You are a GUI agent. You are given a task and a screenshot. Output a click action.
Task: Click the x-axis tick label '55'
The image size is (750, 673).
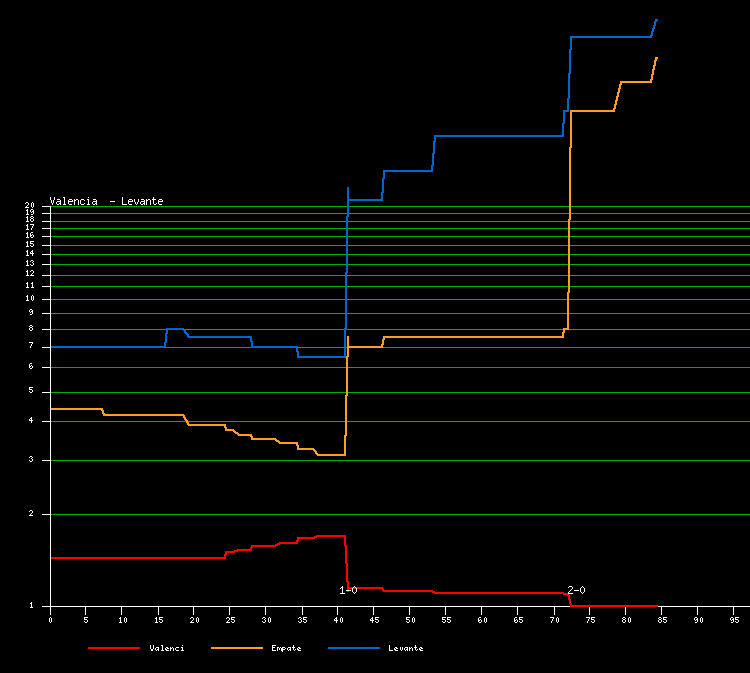pyautogui.click(x=446, y=620)
